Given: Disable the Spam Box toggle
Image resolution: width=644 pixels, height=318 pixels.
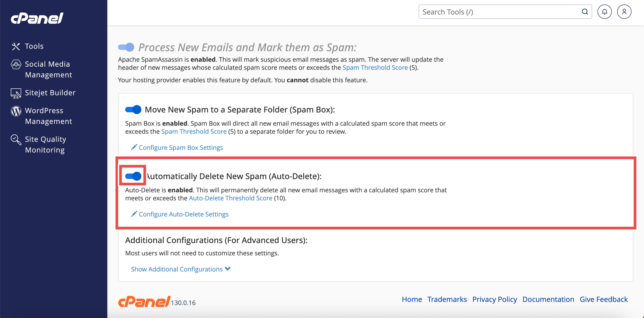Looking at the screenshot, I should pyautogui.click(x=133, y=110).
